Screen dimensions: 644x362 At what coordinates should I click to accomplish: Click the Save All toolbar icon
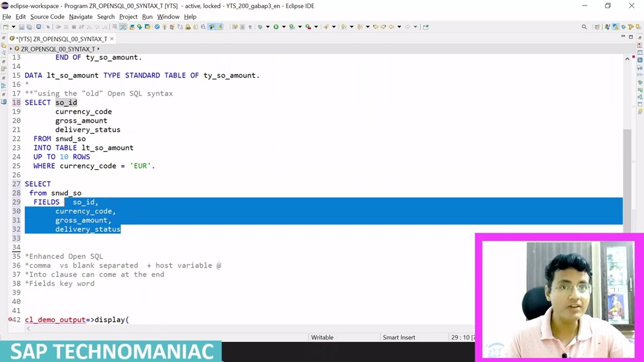[x=29, y=27]
